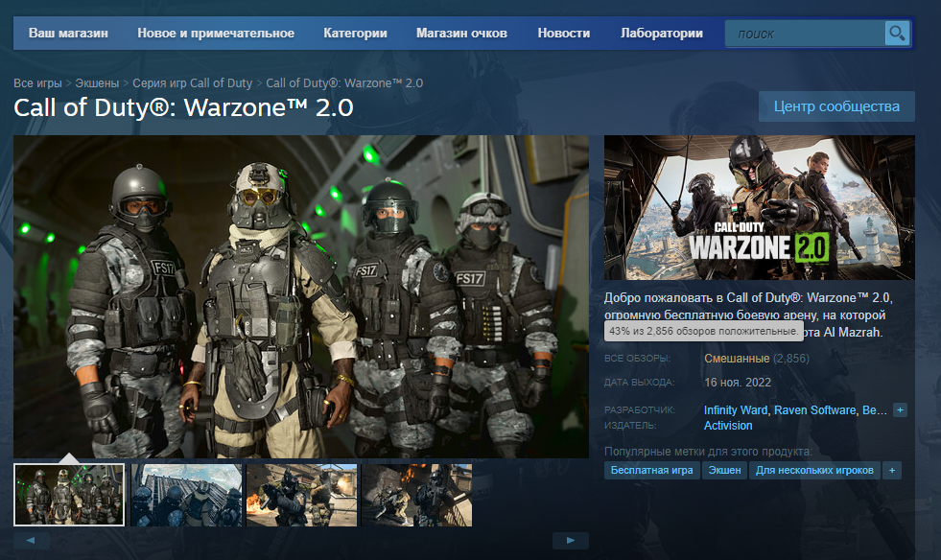Follow the Все игры breadcrumb link

point(37,82)
